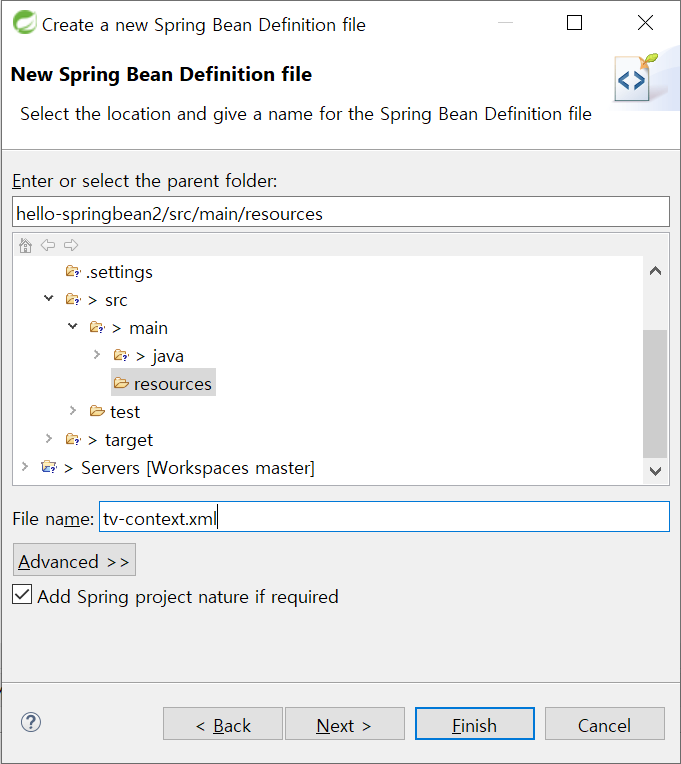This screenshot has width=681, height=764.
Task: Select the src tree row label
Action: (116, 300)
